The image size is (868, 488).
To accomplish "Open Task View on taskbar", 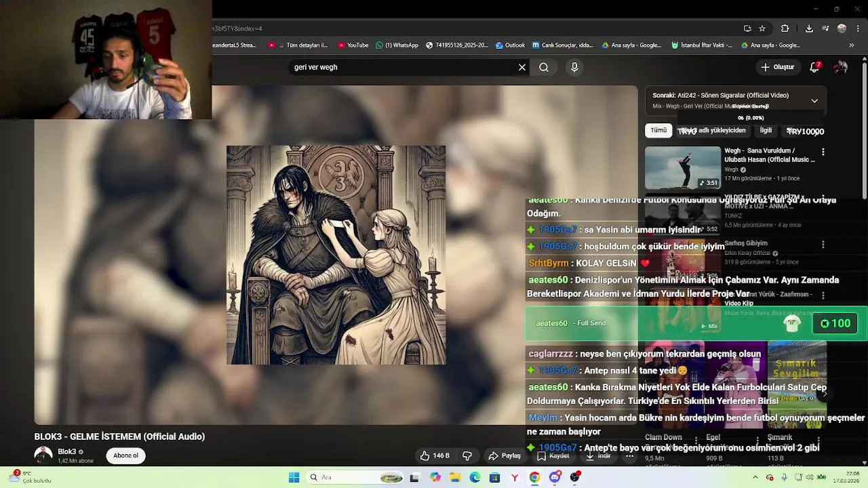I will [x=414, y=477].
